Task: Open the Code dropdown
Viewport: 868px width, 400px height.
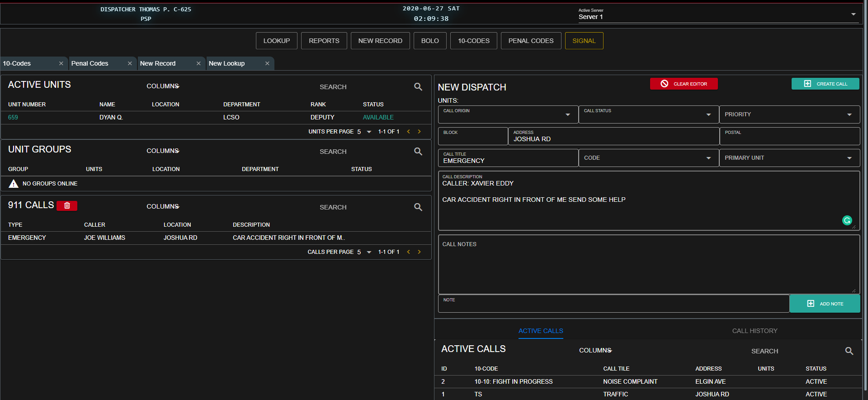Action: click(649, 158)
